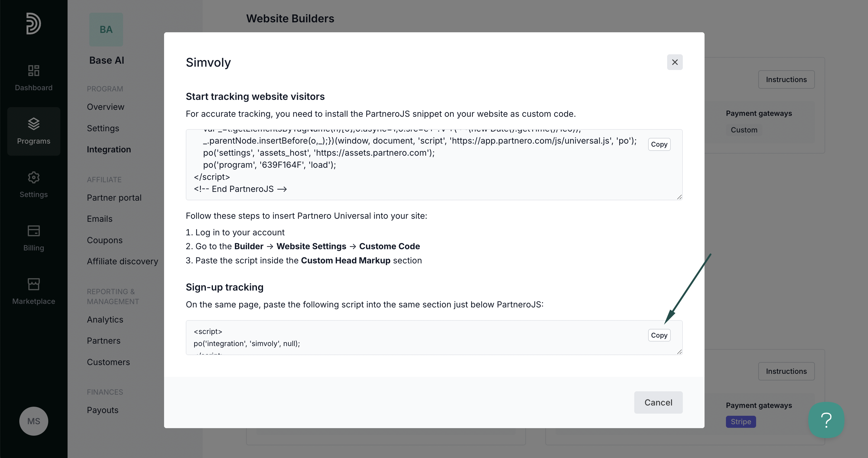Open the Settings gear in left rail
This screenshot has width=868, height=458.
(x=34, y=177)
